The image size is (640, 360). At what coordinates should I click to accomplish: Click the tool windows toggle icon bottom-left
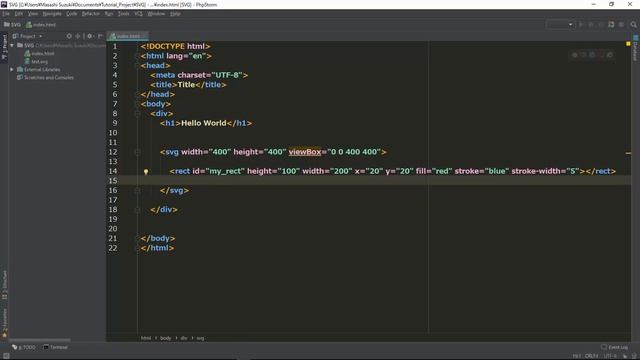(x=6, y=356)
